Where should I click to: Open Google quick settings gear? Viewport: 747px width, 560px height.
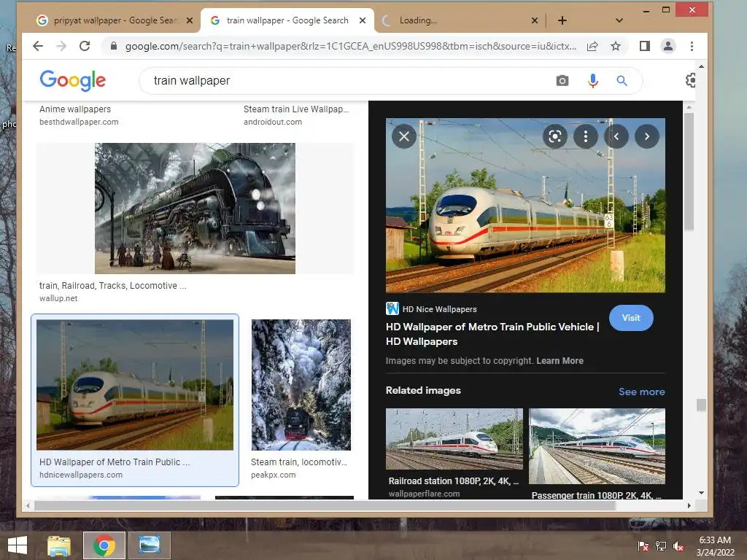click(x=690, y=80)
